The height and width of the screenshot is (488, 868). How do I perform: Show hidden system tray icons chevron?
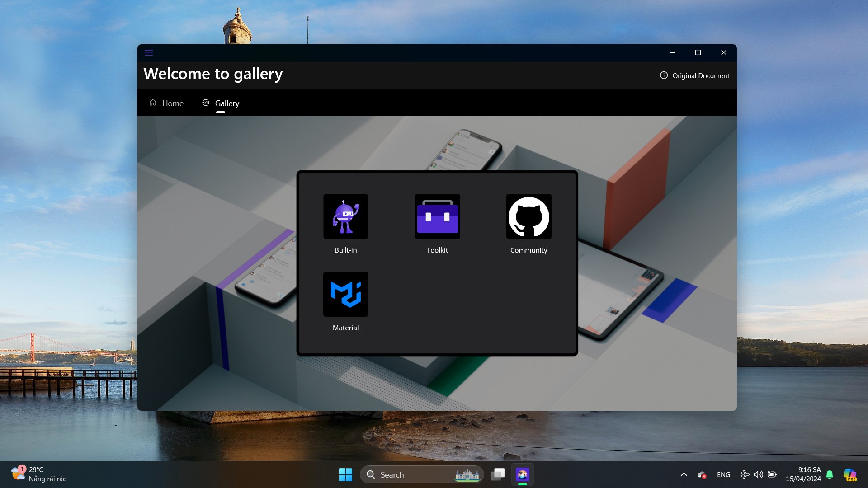coord(684,474)
